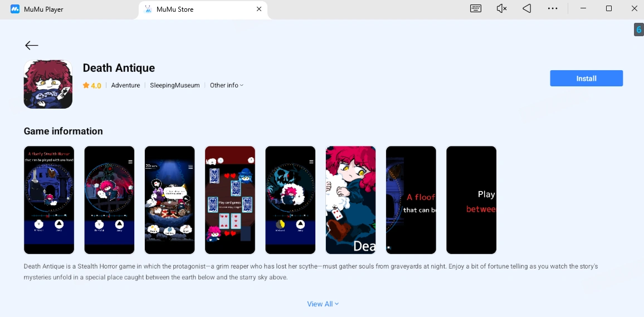Expand description with View All
The image size is (644, 317).
pyautogui.click(x=323, y=304)
